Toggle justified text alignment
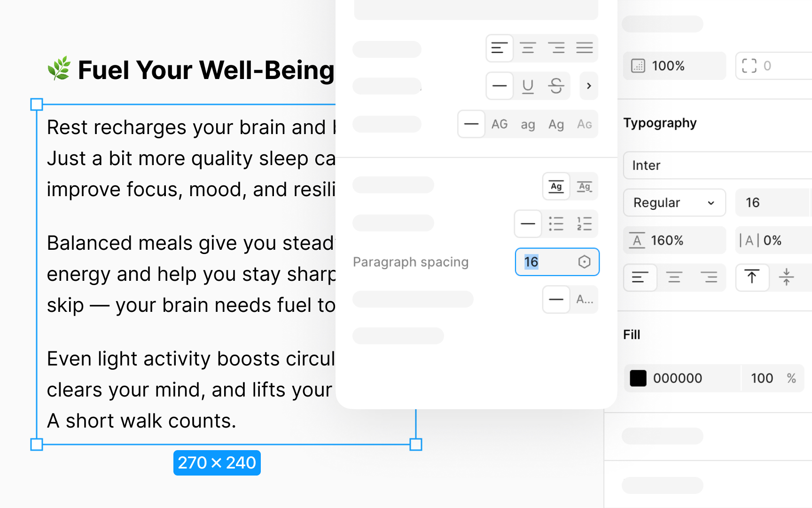 585,48
